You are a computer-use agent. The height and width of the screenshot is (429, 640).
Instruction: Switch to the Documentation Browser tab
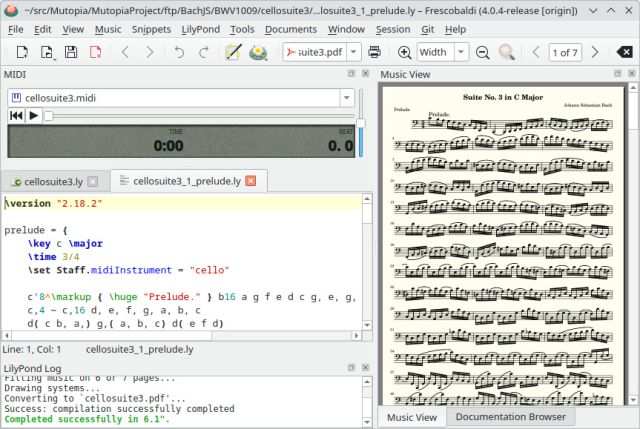511,417
